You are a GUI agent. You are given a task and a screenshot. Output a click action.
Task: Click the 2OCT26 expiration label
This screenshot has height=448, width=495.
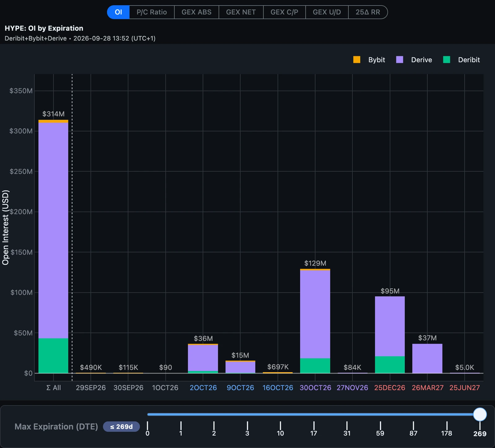(x=203, y=388)
